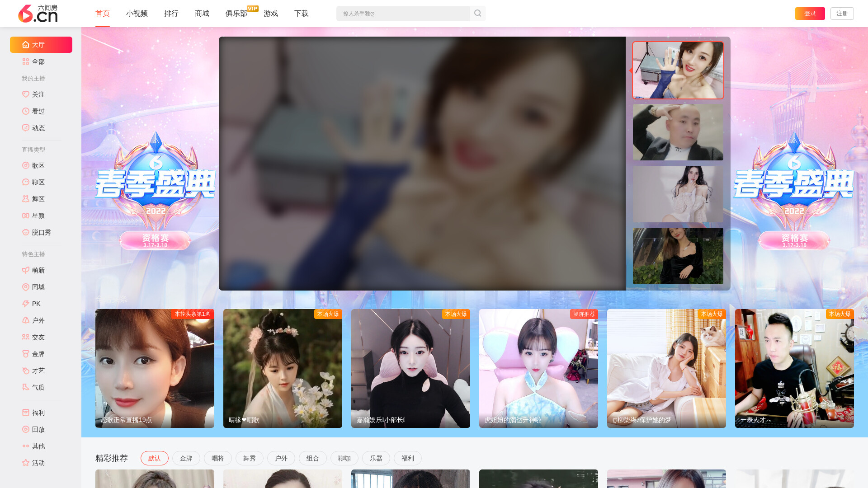Click the 关注 heart icon

(x=26, y=94)
